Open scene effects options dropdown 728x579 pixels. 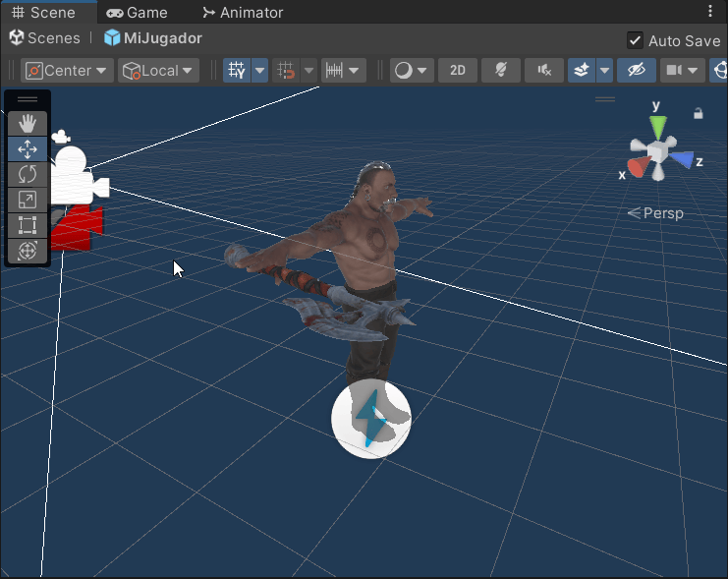pos(604,71)
